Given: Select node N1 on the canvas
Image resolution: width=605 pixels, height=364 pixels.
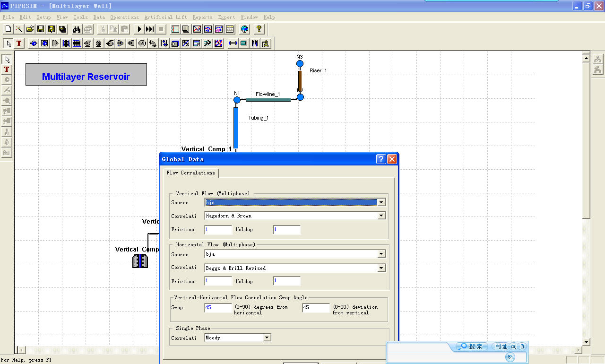Looking at the screenshot, I should click(x=237, y=100).
